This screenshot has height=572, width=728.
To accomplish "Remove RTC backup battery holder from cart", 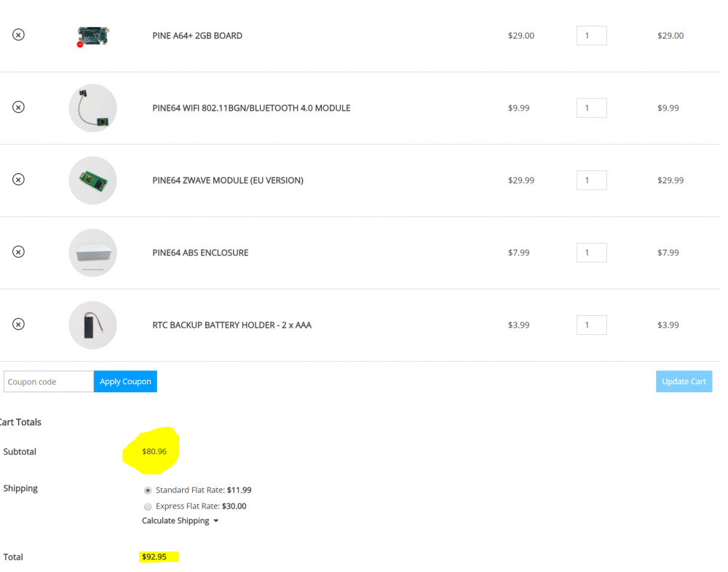I will [x=19, y=324].
